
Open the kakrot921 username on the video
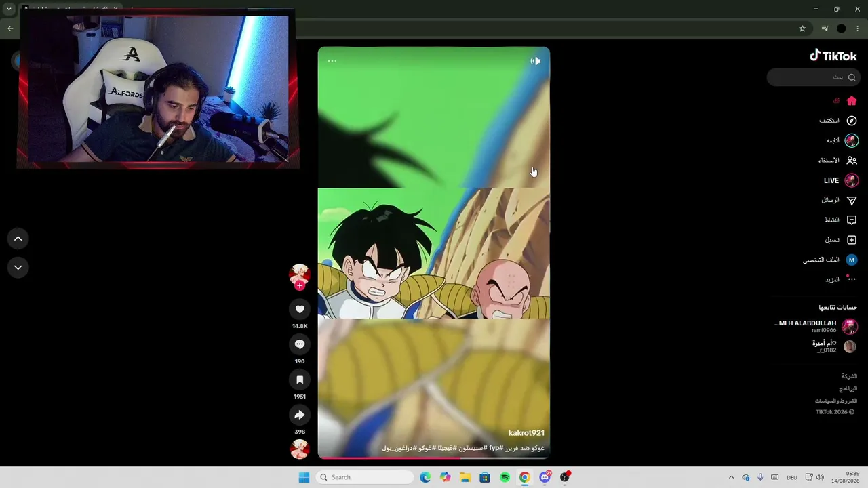pos(526,433)
